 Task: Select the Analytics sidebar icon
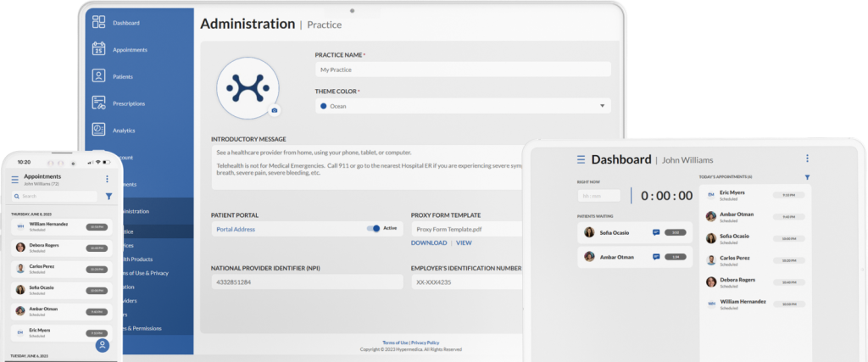(98, 130)
